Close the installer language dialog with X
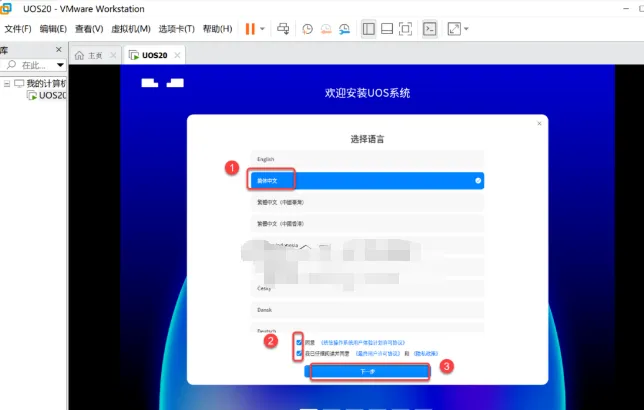This screenshot has width=644, height=410. pos(539,123)
